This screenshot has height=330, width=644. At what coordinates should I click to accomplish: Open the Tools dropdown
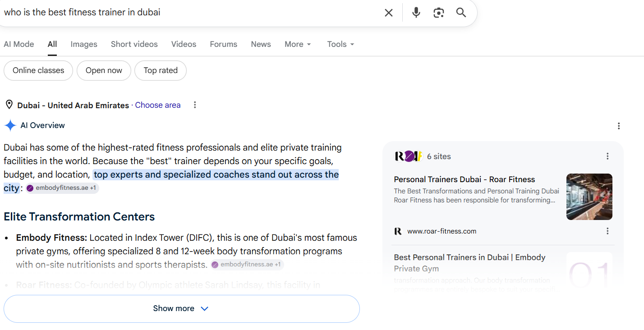pyautogui.click(x=341, y=44)
